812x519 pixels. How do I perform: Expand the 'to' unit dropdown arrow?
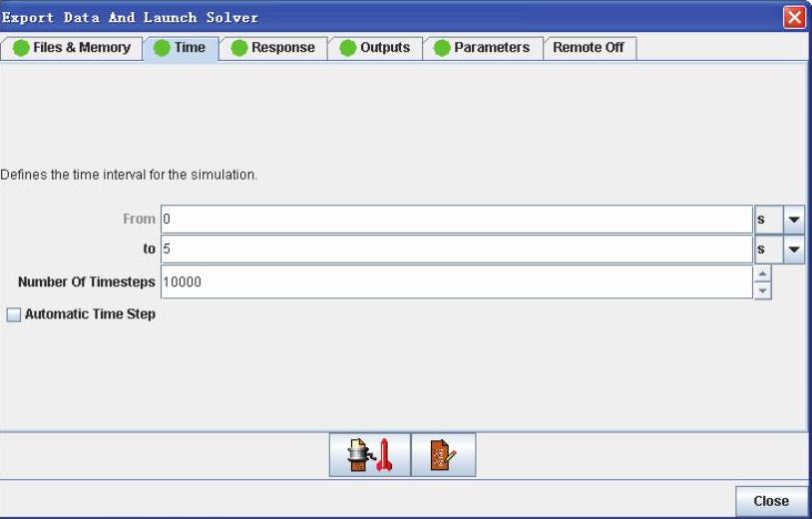click(794, 250)
